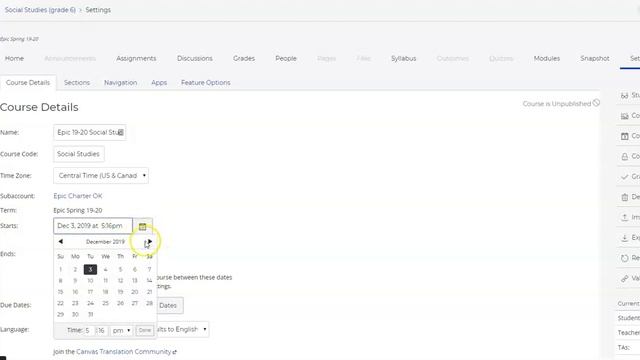
Task: Click the course statistics icon in sidebar
Action: 624,116
